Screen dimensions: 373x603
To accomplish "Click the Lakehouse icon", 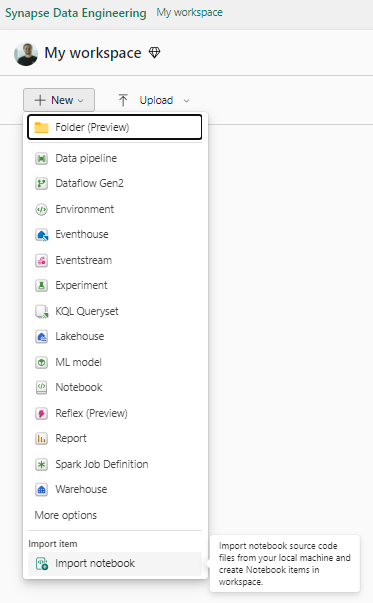I will [x=42, y=336].
